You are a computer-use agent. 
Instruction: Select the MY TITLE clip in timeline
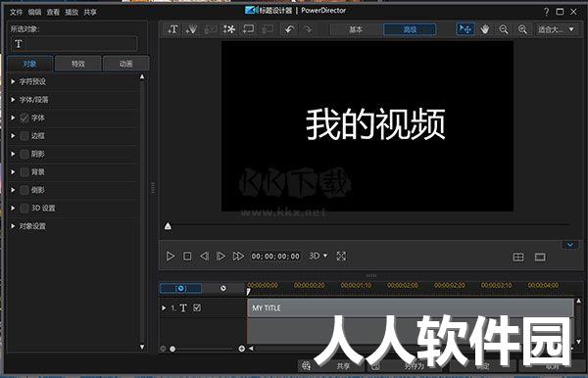(411, 307)
